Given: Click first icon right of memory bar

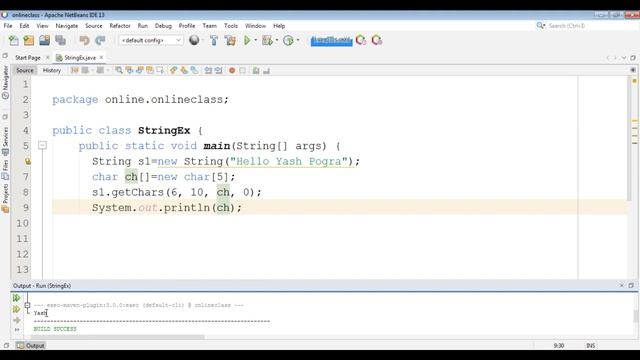Looking at the screenshot, I should (x=361, y=40).
